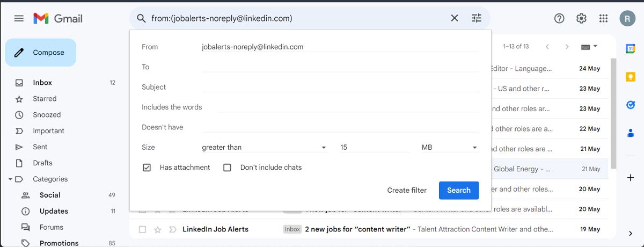This screenshot has width=644, height=247.
Task: Open the greater than size dropdown
Action: click(265, 147)
